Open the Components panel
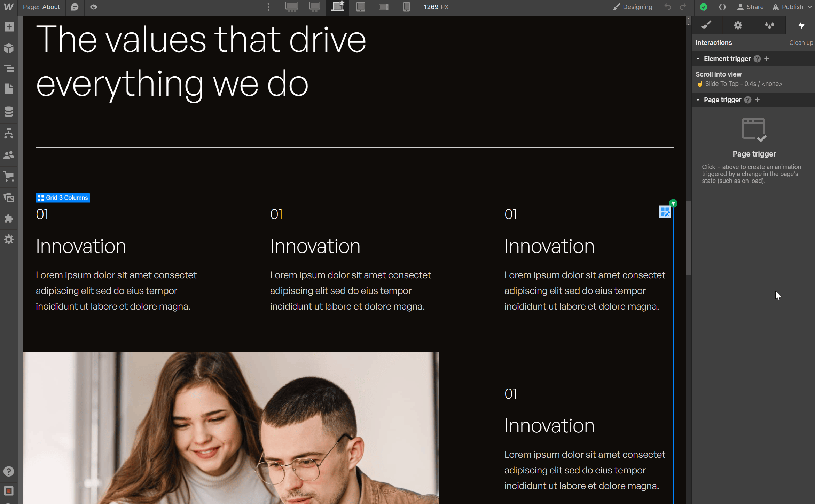The width and height of the screenshot is (815, 504). [9, 48]
